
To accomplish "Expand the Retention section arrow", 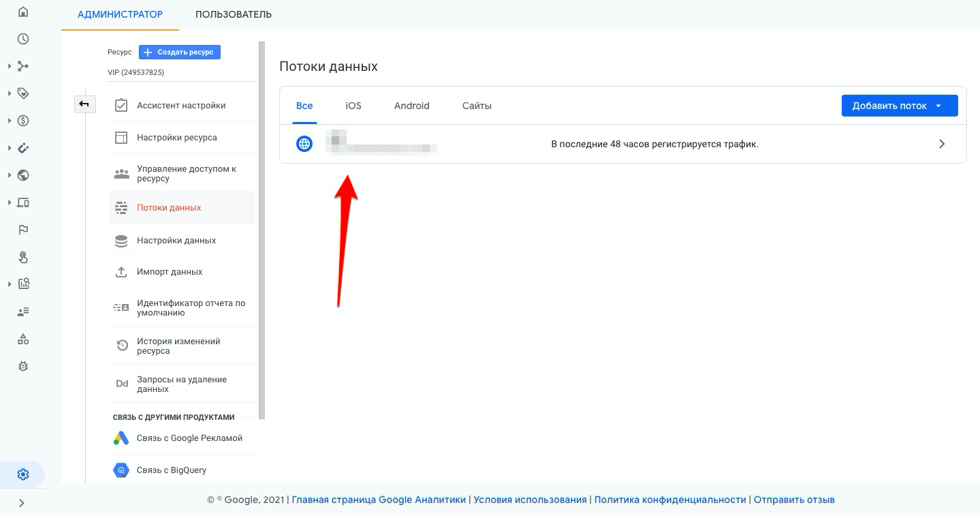I will pyautogui.click(x=10, y=148).
